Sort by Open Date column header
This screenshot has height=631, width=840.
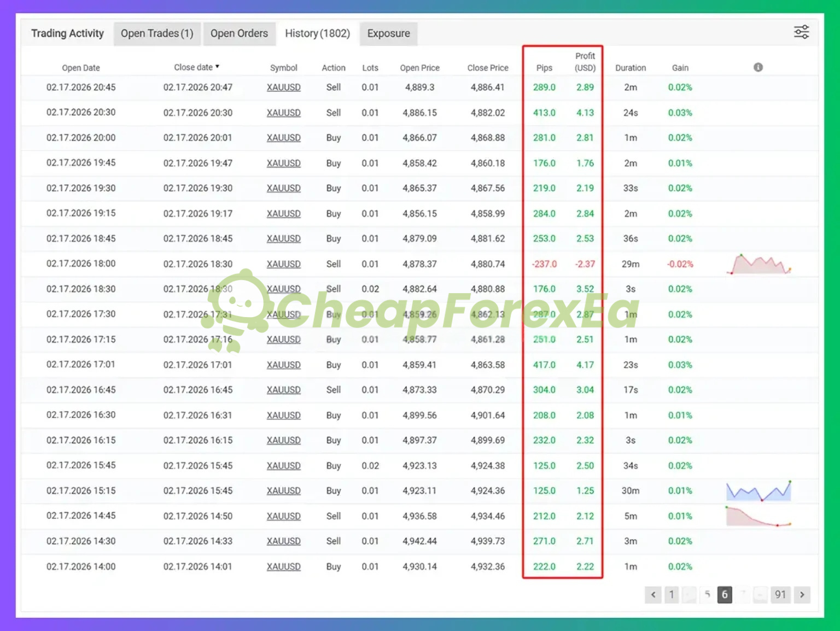click(x=81, y=68)
